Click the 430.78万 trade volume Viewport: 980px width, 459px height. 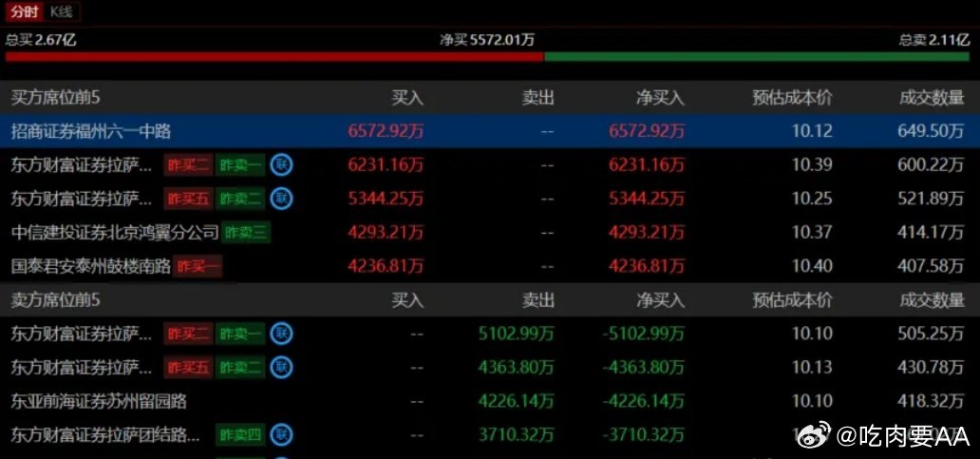click(932, 367)
